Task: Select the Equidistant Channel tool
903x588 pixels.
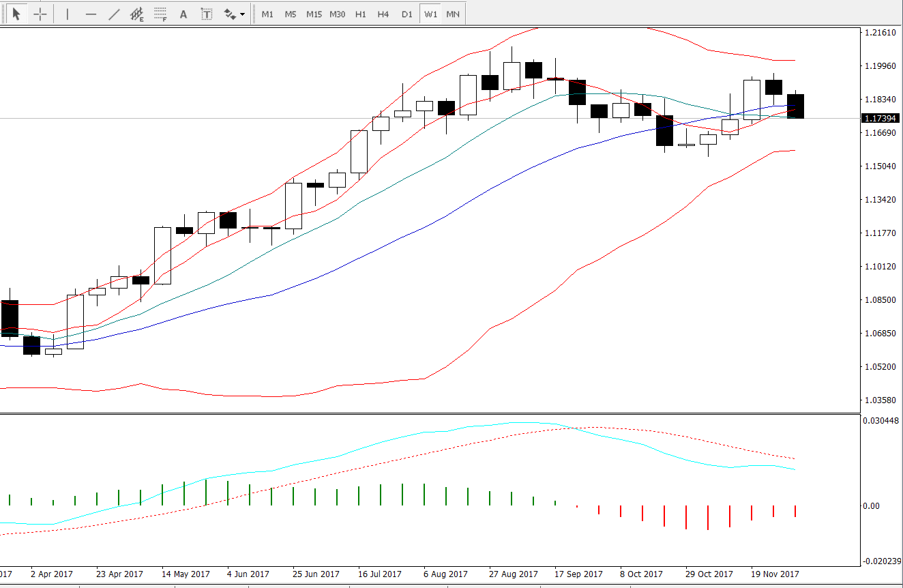Action: click(x=137, y=14)
